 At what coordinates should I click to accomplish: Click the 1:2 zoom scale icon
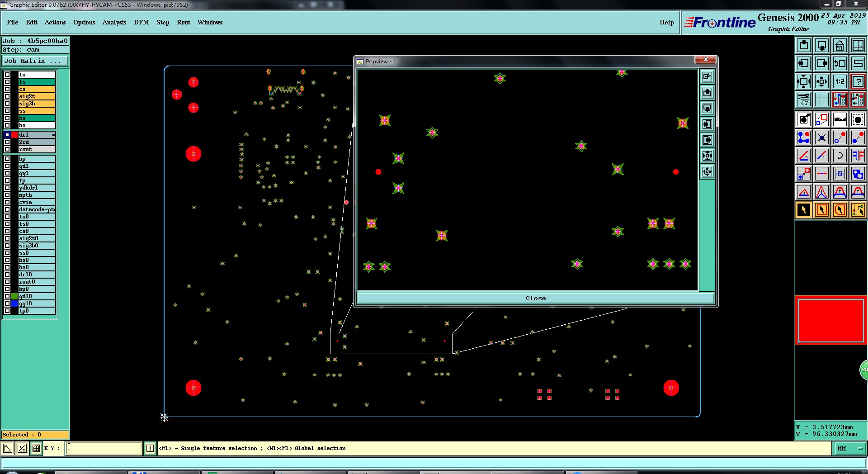point(840,81)
